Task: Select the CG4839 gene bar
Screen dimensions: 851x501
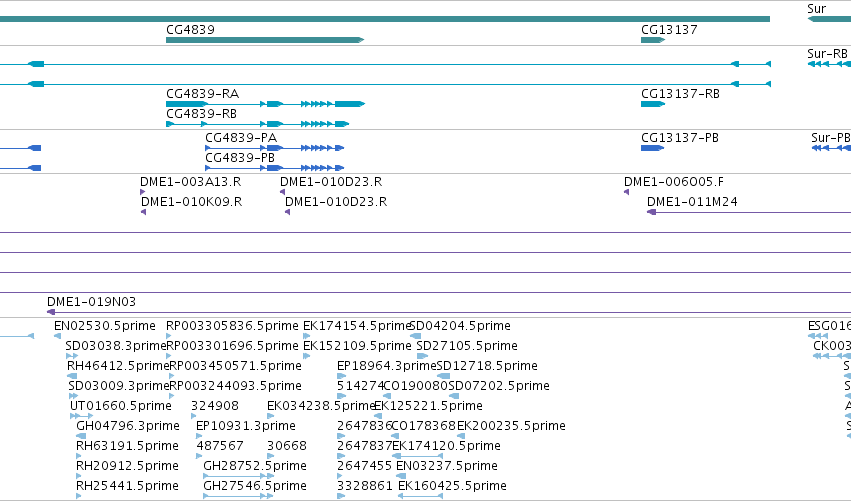Action: click(265, 40)
